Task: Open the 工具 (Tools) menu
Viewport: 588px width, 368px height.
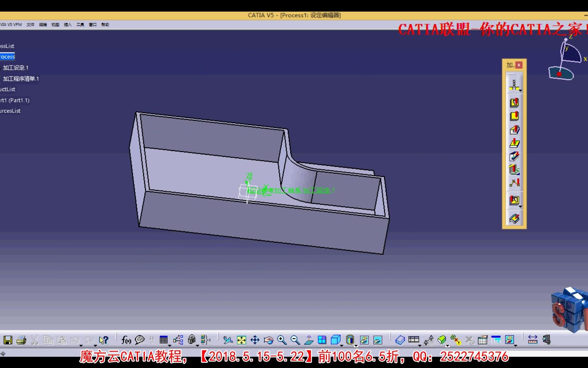Action: click(80, 25)
